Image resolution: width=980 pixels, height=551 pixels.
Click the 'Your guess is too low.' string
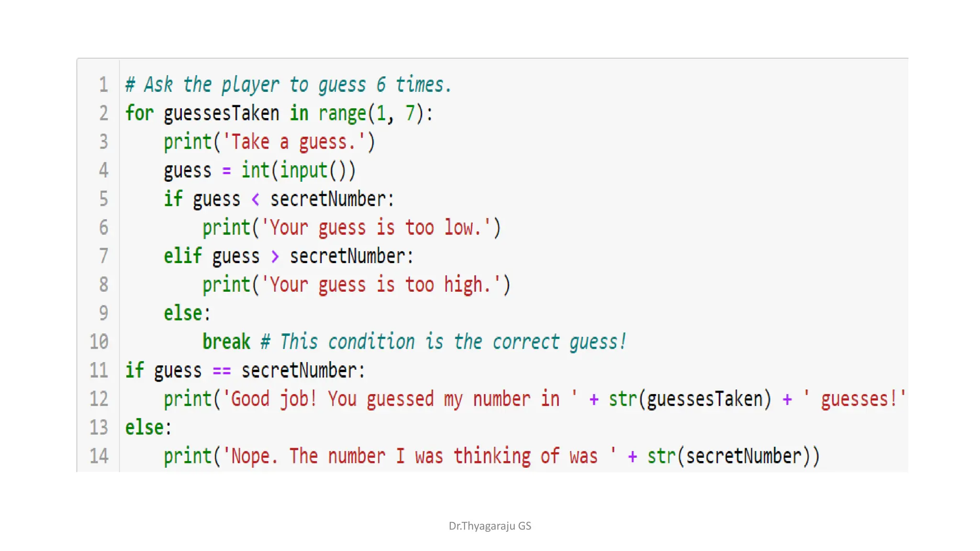click(x=376, y=228)
